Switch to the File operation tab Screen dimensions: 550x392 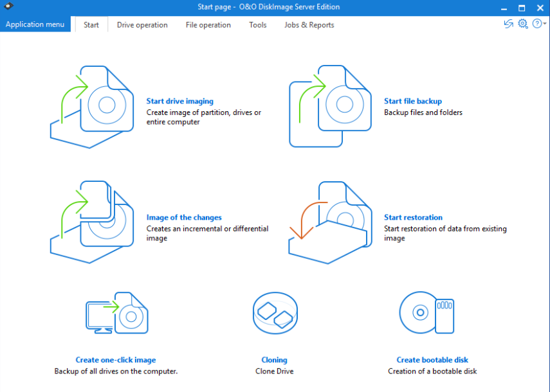208,25
